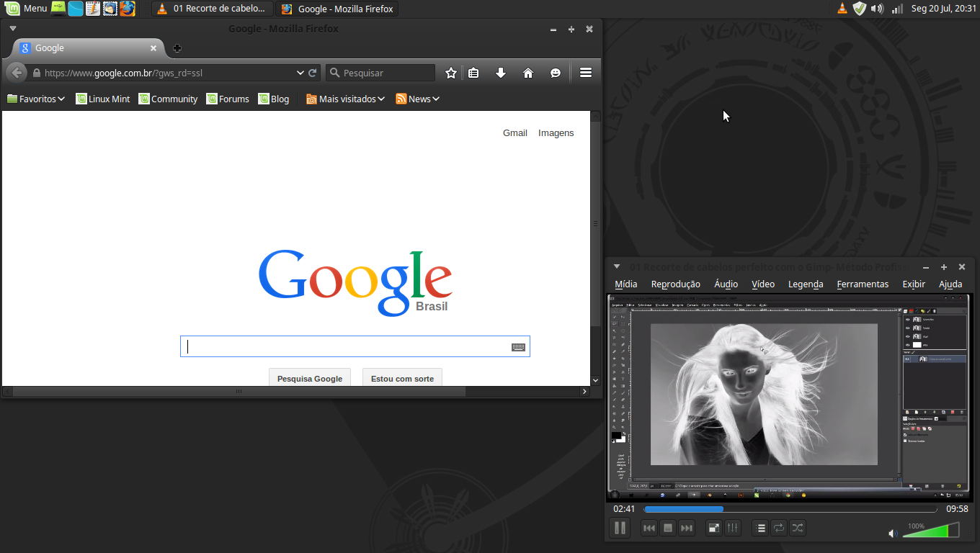Viewport: 980px width, 553px height.
Task: Open the VLC Reprodução menu
Action: pyautogui.click(x=675, y=284)
